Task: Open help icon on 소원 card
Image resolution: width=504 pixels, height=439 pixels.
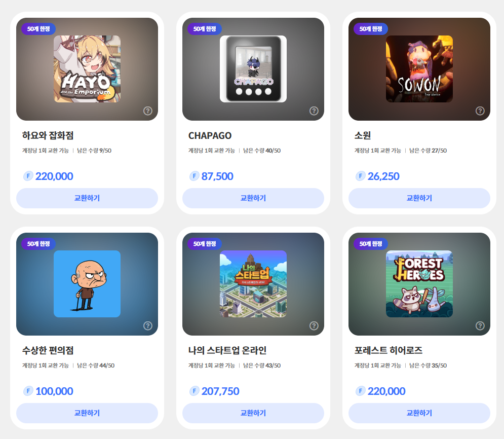Action: [480, 111]
